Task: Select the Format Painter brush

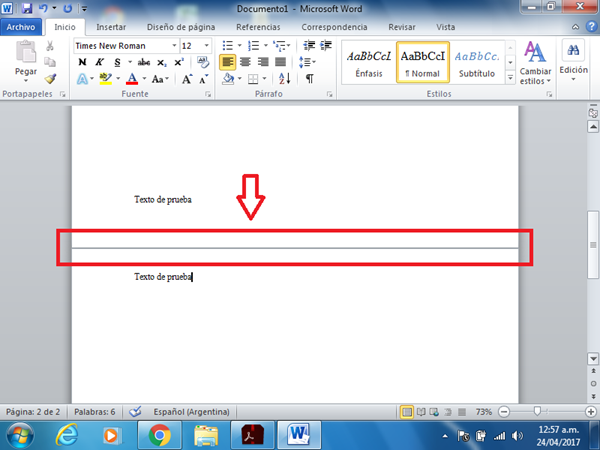Action: (50, 78)
